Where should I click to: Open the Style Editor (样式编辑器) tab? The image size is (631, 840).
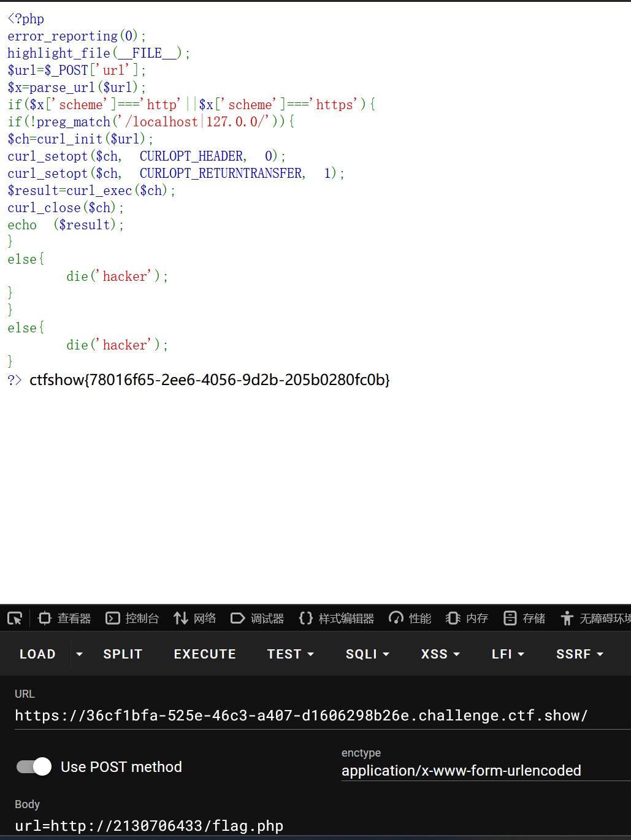click(x=337, y=618)
